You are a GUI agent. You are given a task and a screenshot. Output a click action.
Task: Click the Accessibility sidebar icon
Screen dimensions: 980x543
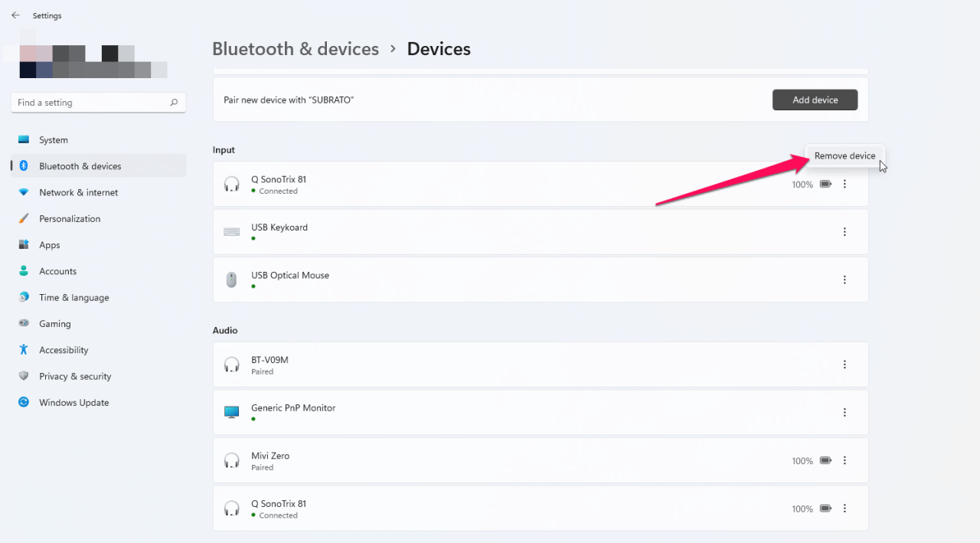(24, 350)
